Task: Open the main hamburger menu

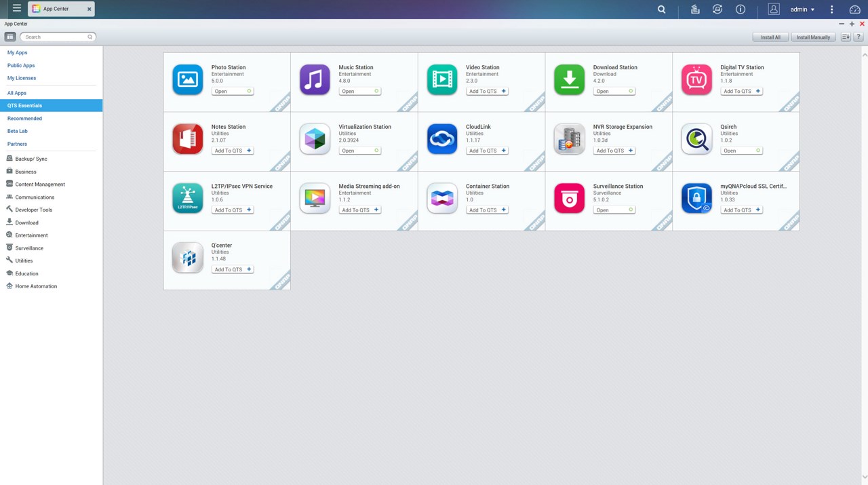Action: pyautogui.click(x=17, y=9)
